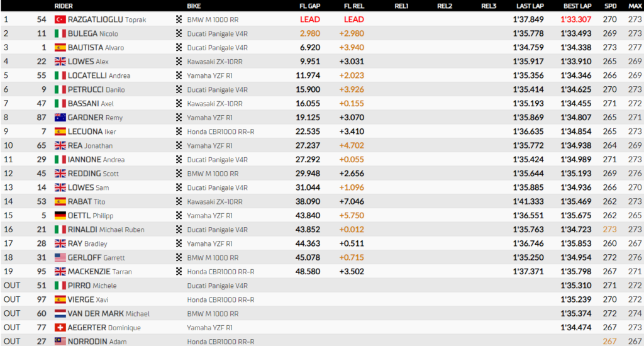Click the LAST LAP column header

coord(529,6)
